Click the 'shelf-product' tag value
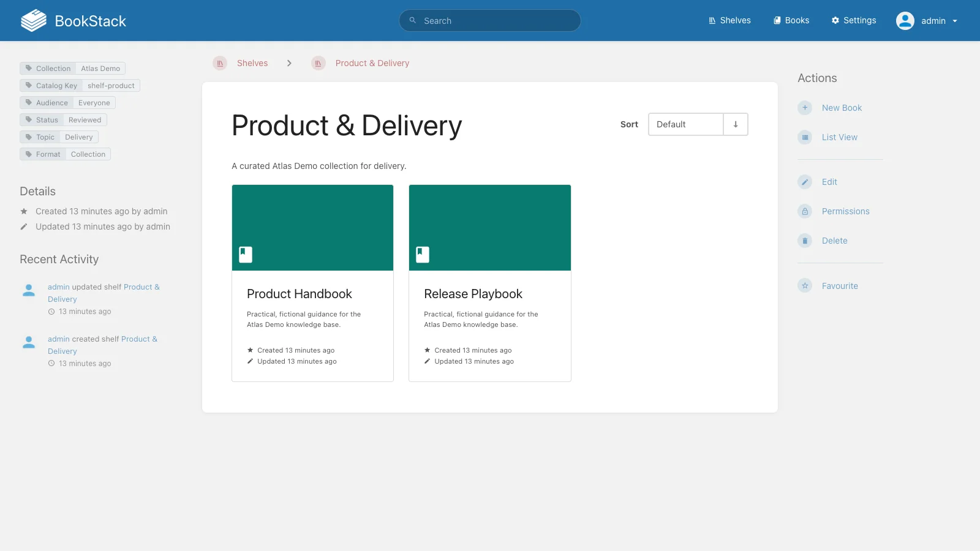The width and height of the screenshot is (980, 551). pyautogui.click(x=111, y=86)
